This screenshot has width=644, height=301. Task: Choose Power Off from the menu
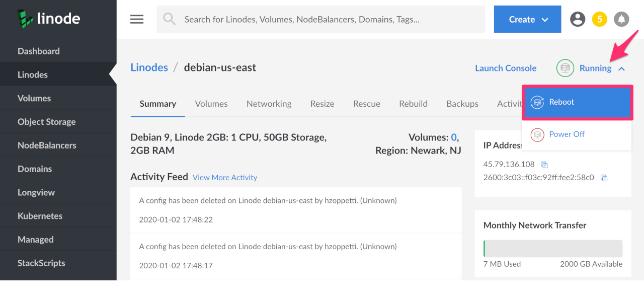click(x=567, y=134)
